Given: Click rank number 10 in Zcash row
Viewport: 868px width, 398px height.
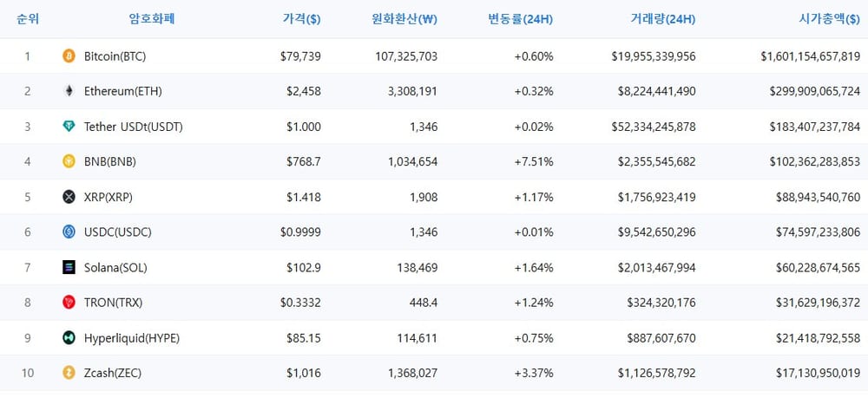Looking at the screenshot, I should point(28,373).
